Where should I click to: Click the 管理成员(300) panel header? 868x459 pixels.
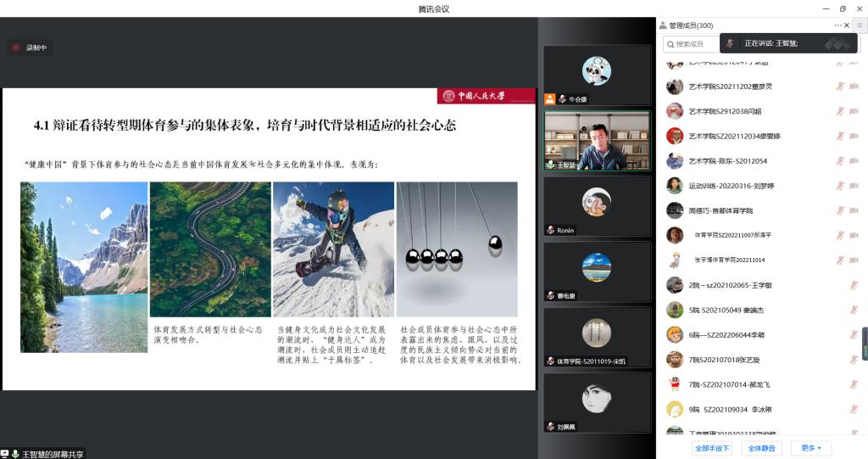click(x=690, y=25)
